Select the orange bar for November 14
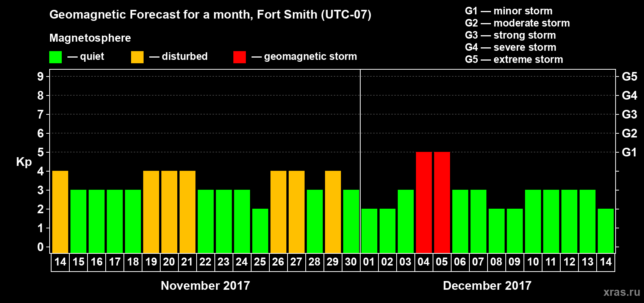The width and height of the screenshot is (644, 303). (60, 212)
